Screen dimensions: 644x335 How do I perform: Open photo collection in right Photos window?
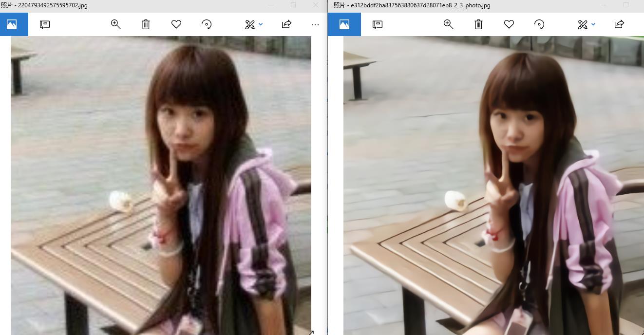coord(344,24)
